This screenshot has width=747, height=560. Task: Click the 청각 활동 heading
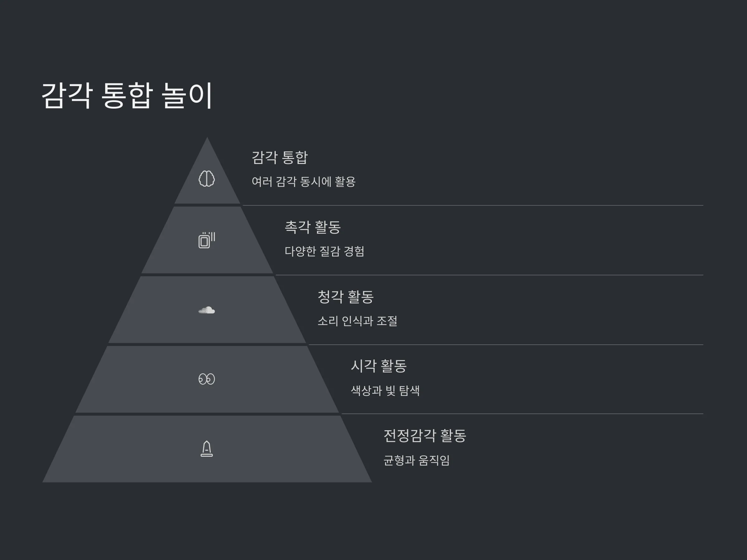345,297
